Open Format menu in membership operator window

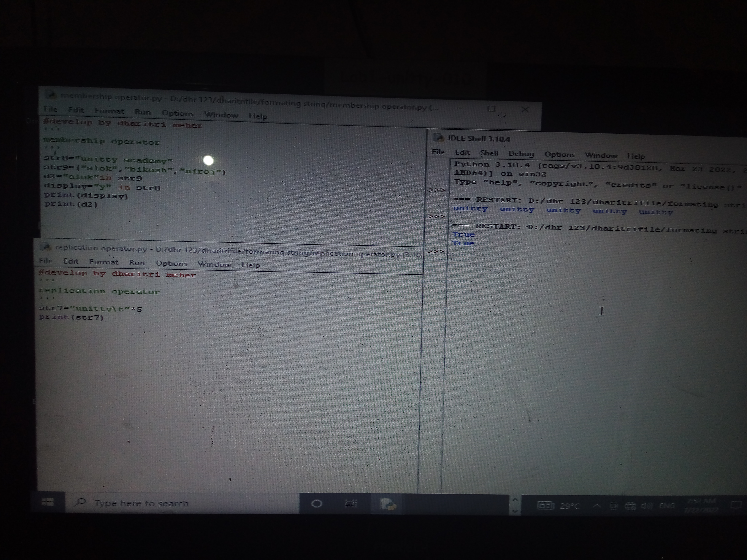pos(109,111)
